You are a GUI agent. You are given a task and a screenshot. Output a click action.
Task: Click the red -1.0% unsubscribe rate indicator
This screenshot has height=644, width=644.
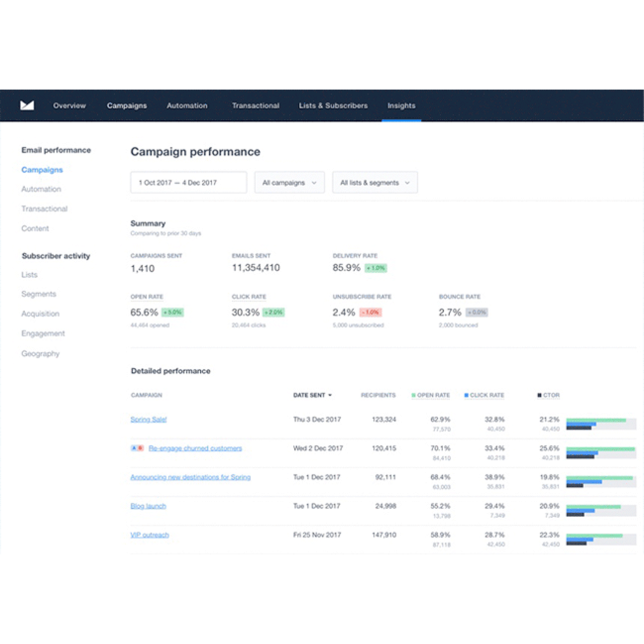370,312
